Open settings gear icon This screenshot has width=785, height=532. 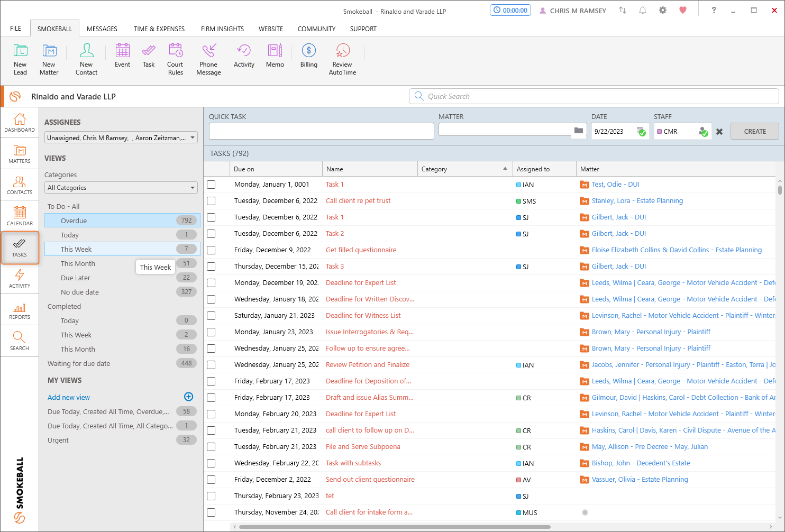pyautogui.click(x=663, y=10)
